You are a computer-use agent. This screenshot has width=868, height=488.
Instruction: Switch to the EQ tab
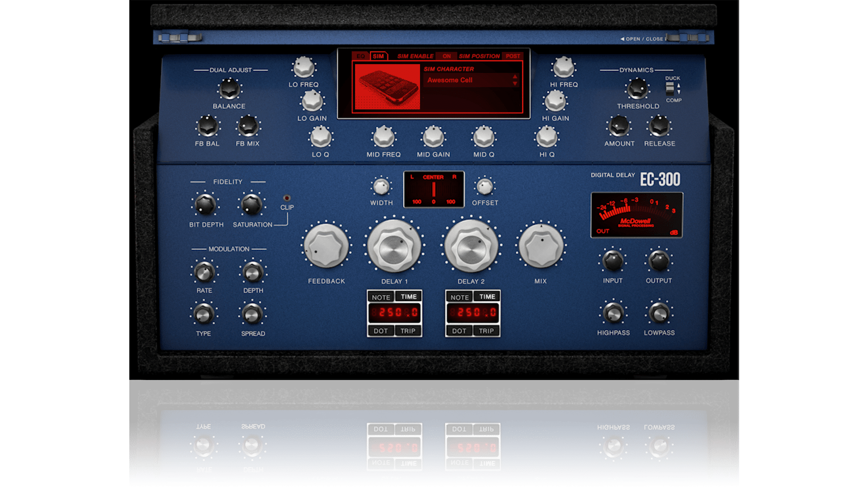pos(361,56)
